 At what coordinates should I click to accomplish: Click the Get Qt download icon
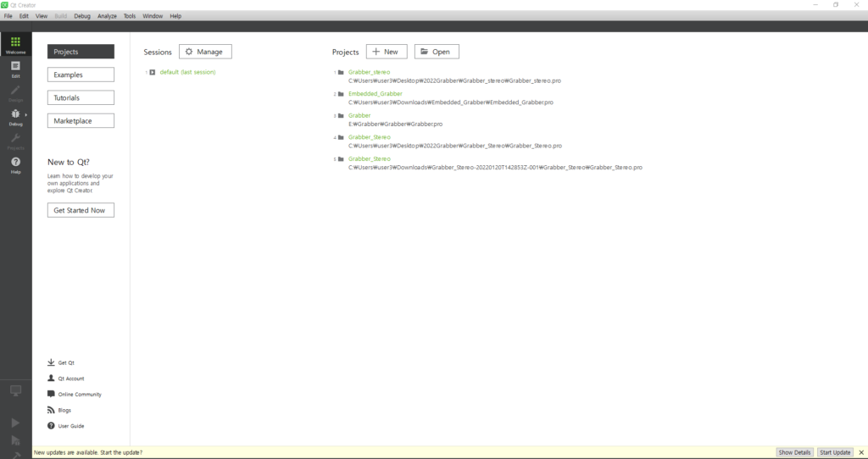point(52,362)
